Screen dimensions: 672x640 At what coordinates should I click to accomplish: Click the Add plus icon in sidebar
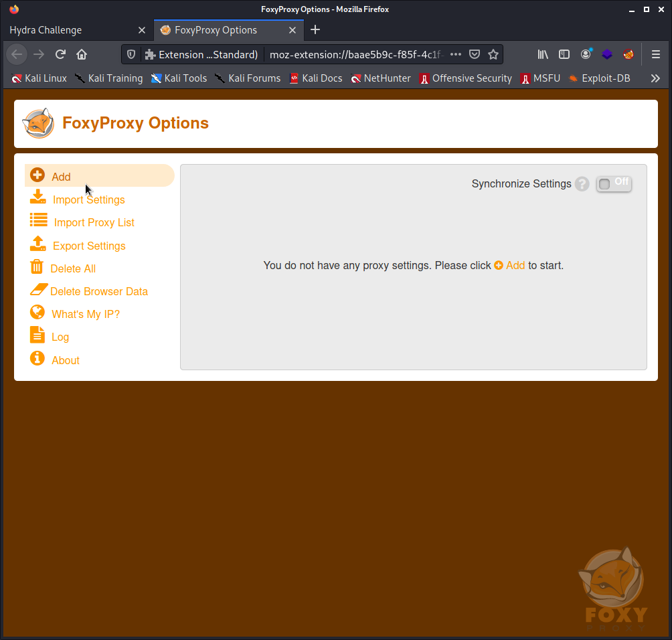37,175
